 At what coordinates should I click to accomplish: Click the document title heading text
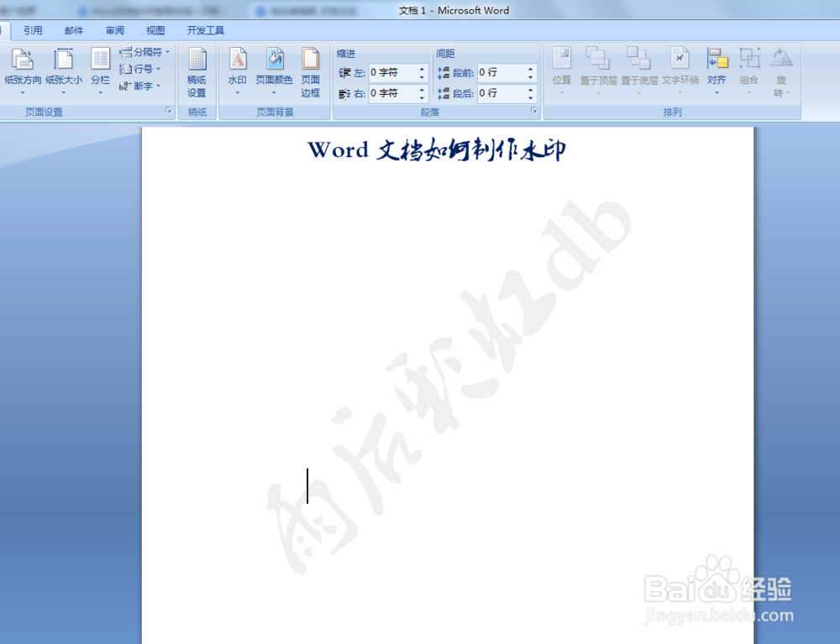(x=437, y=150)
